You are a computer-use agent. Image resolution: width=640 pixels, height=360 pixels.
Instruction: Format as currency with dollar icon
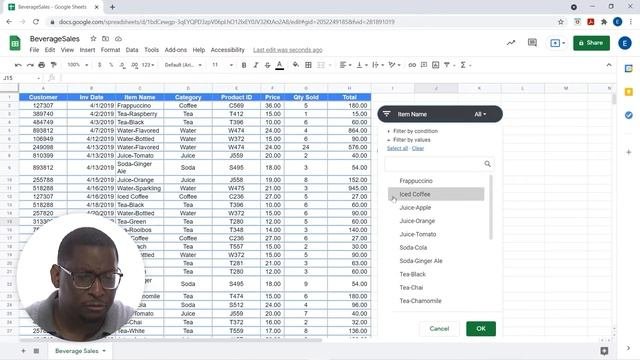pos(99,65)
